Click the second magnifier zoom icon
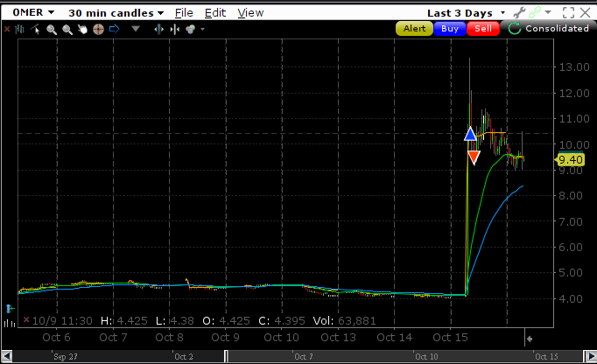 (x=67, y=30)
